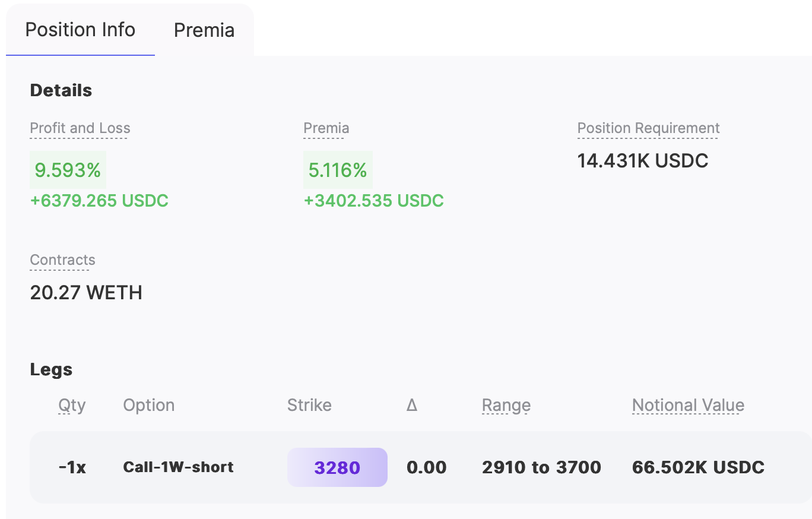
Task: Click the 20.27 WETH contracts value
Action: [x=86, y=293]
